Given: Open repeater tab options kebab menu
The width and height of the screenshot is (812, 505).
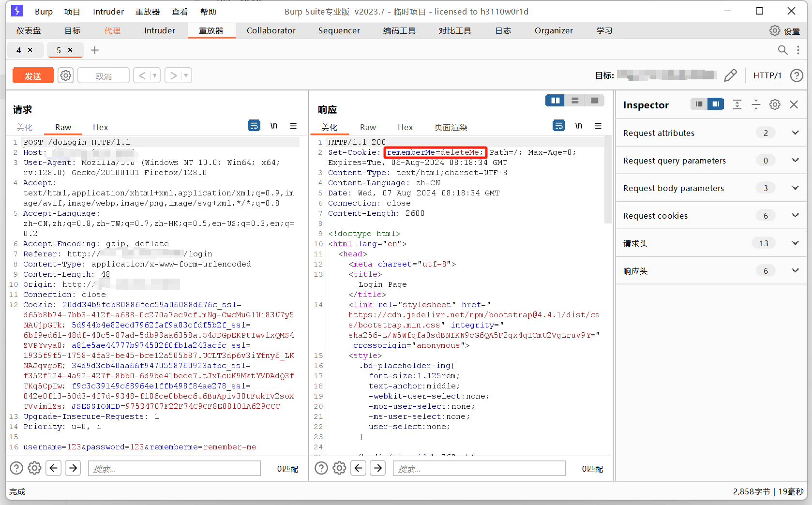Looking at the screenshot, I should coord(798,50).
